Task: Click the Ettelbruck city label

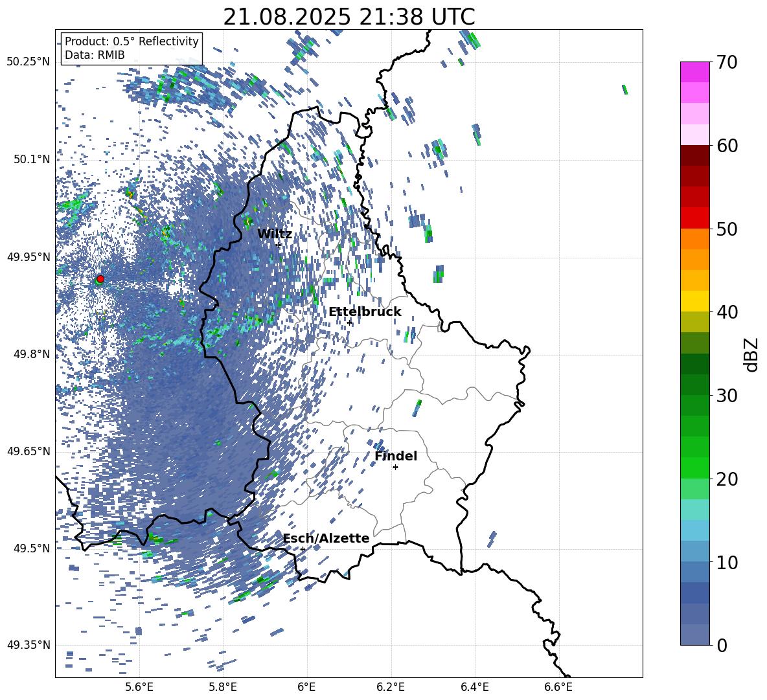Action: pyautogui.click(x=365, y=311)
